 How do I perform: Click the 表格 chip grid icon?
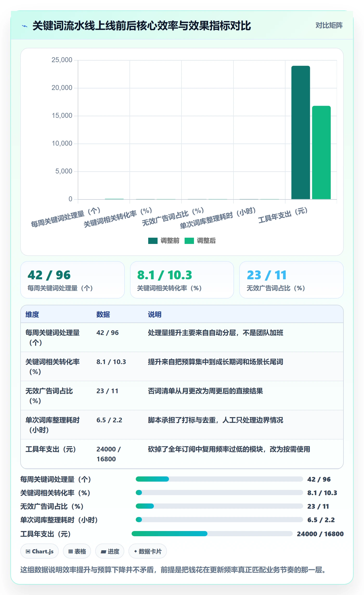click(70, 552)
